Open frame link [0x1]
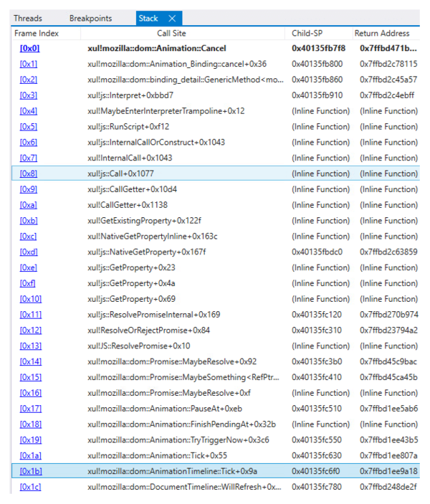 click(x=29, y=64)
